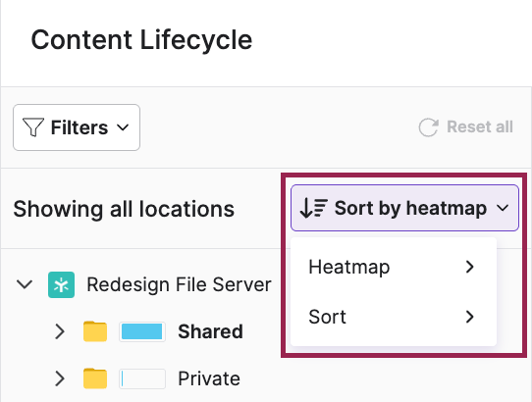Select the Shared folder label
Image resolution: width=532 pixels, height=402 pixels.
[x=210, y=331]
